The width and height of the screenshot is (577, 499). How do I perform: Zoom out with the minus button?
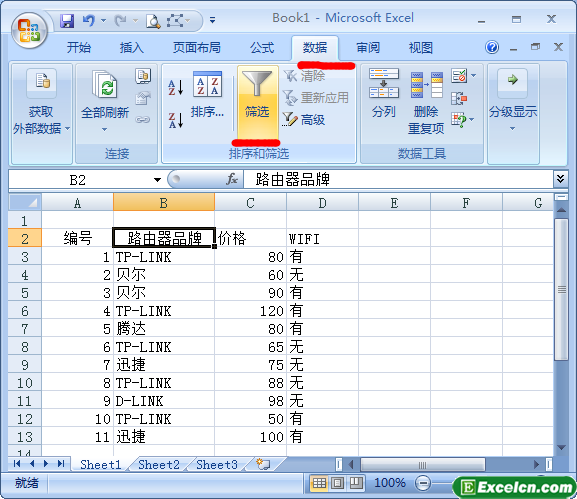click(423, 483)
